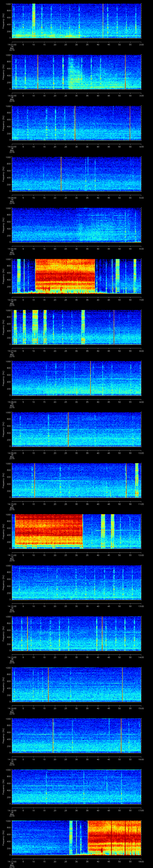This screenshot has height=868, width=153.
Task: Select the 14:05:00 start time label
Action: 12,249
